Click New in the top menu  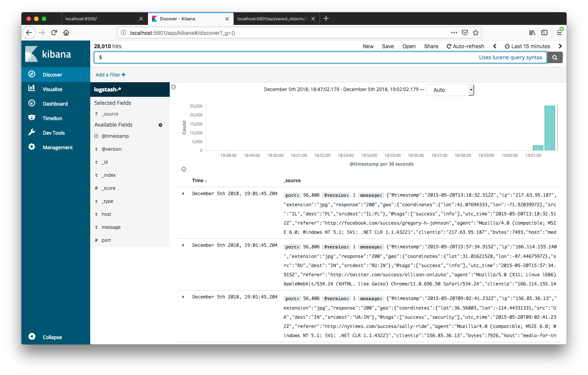(x=368, y=46)
